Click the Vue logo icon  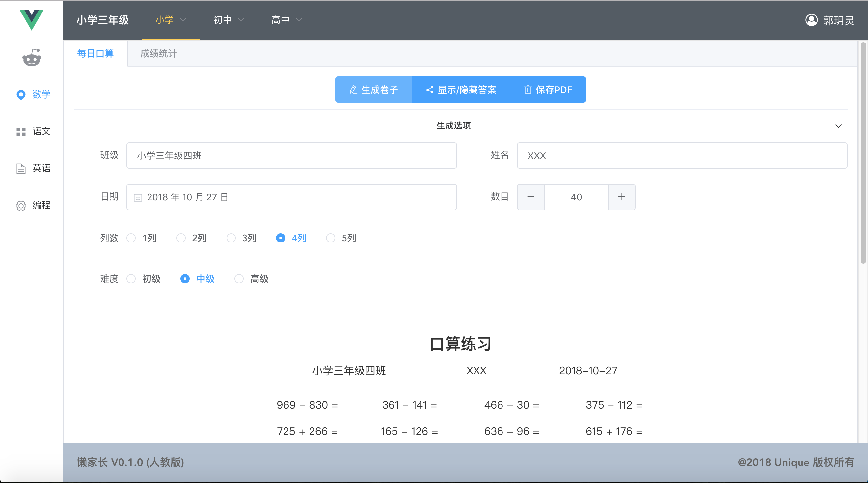[31, 20]
